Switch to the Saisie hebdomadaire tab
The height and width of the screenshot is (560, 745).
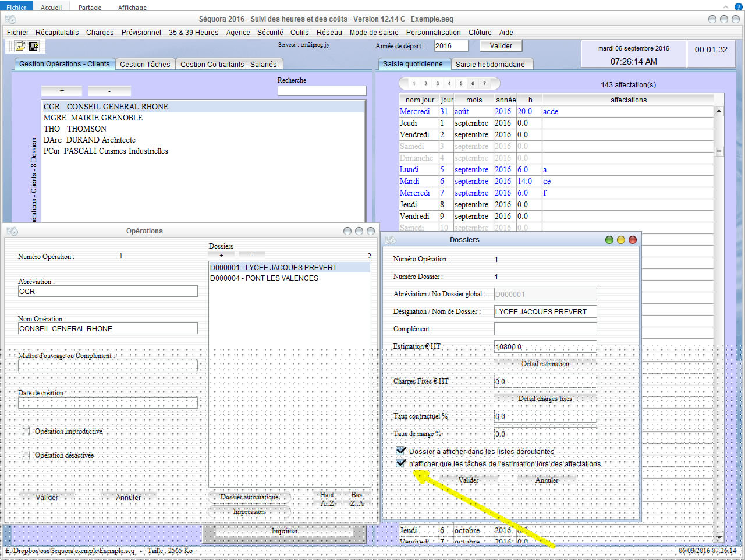click(489, 64)
